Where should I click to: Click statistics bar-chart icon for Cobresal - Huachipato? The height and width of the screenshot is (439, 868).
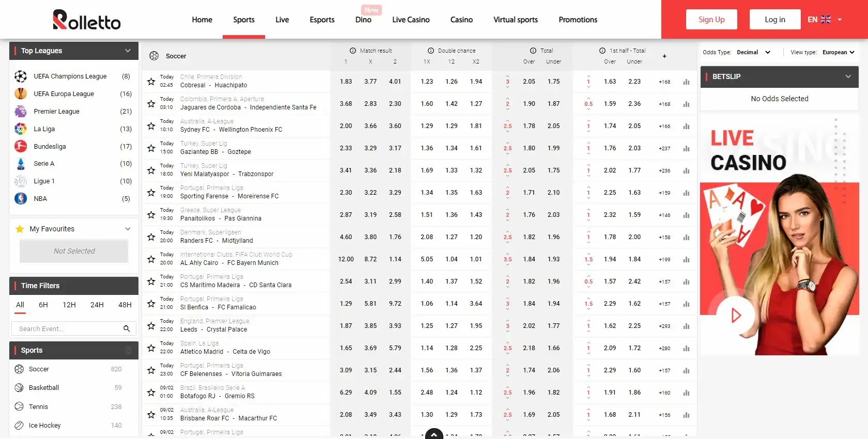[686, 82]
